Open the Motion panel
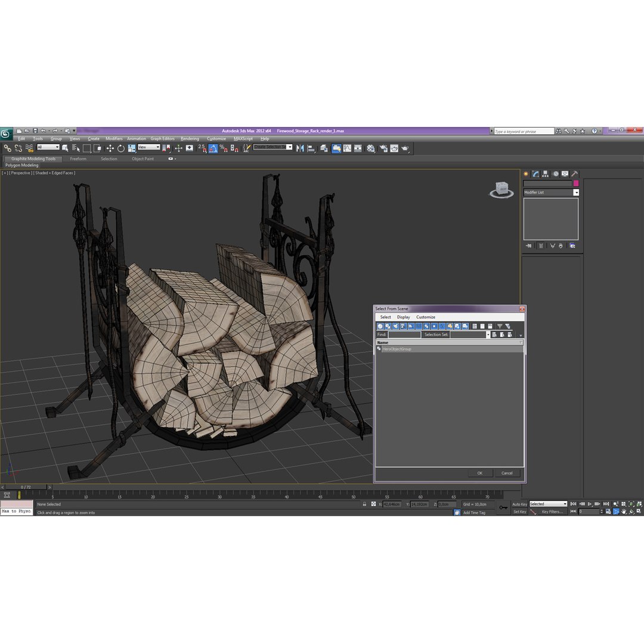The height and width of the screenshot is (644, 644). tap(555, 174)
